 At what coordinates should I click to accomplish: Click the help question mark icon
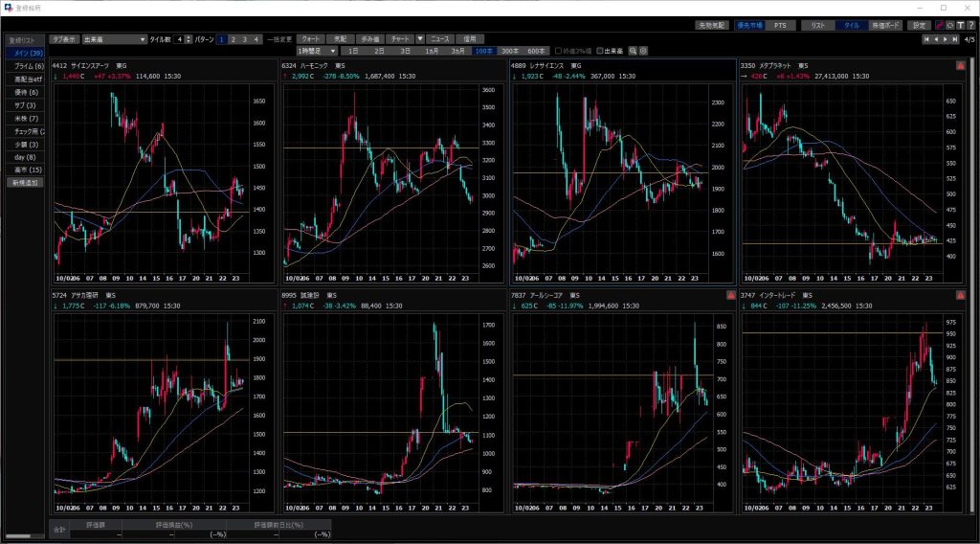pyautogui.click(x=971, y=25)
